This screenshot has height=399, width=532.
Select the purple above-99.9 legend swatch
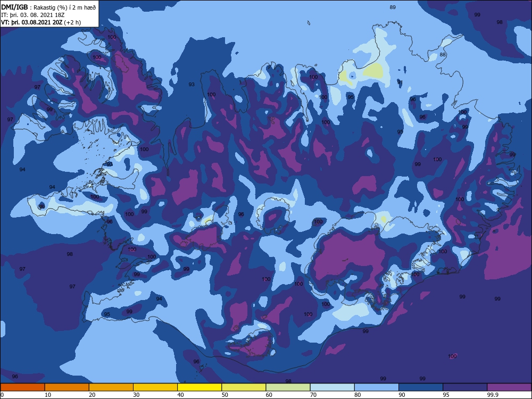pos(509,387)
